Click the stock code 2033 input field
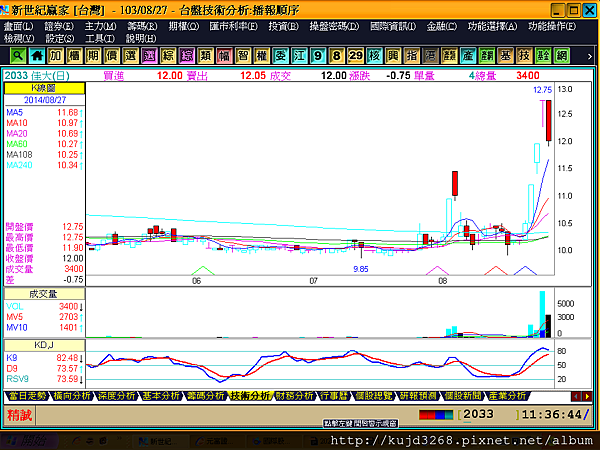Screen dimensions: 600x450 click(x=489, y=414)
